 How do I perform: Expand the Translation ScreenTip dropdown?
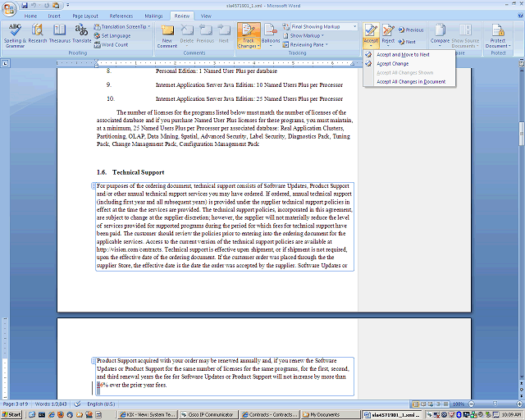click(x=149, y=26)
